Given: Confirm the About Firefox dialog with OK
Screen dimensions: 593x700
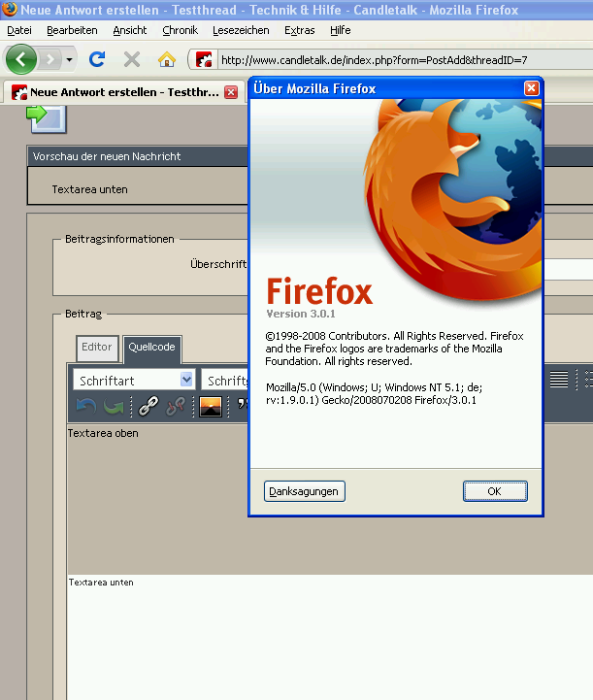Looking at the screenshot, I should click(x=495, y=491).
